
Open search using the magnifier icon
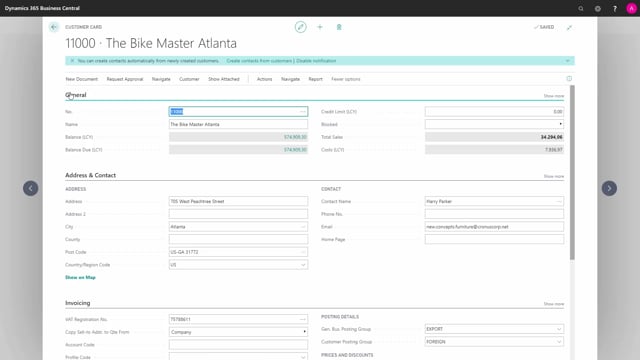point(581,9)
